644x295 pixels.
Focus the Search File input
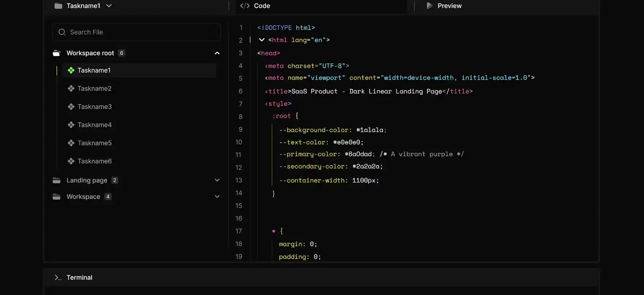[142, 32]
